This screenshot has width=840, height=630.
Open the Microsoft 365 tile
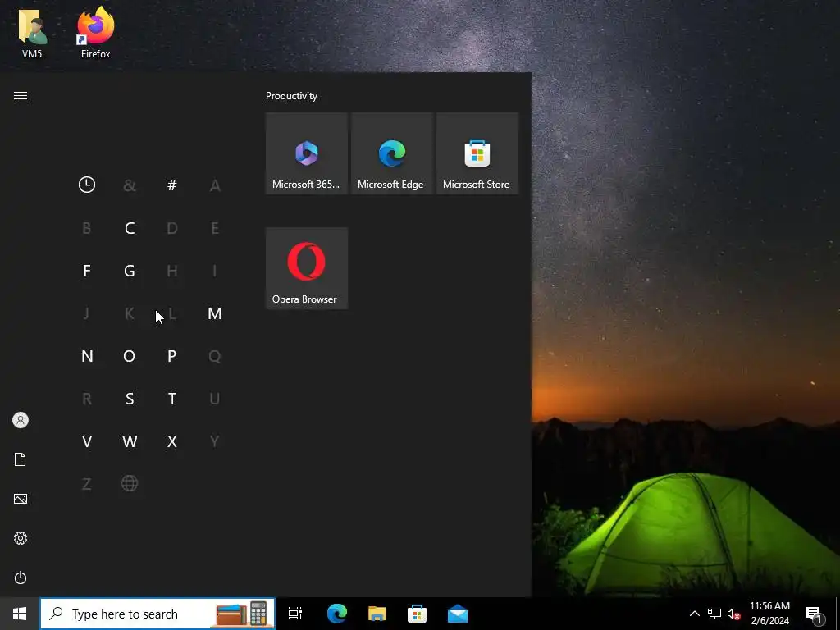pos(307,153)
